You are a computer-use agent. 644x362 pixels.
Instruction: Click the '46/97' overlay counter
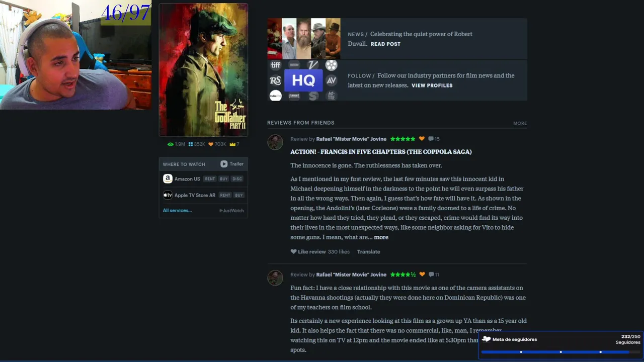126,13
